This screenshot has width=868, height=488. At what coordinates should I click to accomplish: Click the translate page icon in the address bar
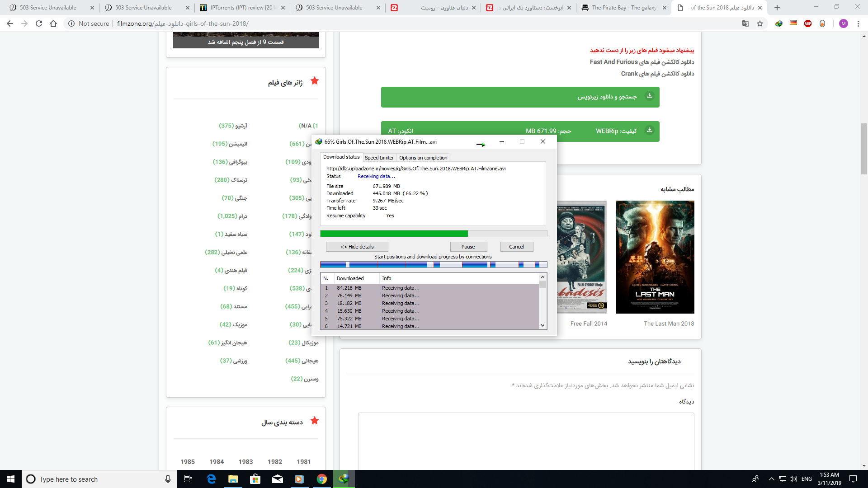(x=745, y=23)
